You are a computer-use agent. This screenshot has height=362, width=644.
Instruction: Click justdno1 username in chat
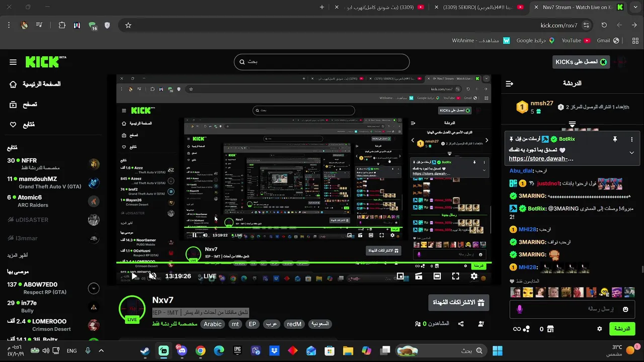coord(548,184)
